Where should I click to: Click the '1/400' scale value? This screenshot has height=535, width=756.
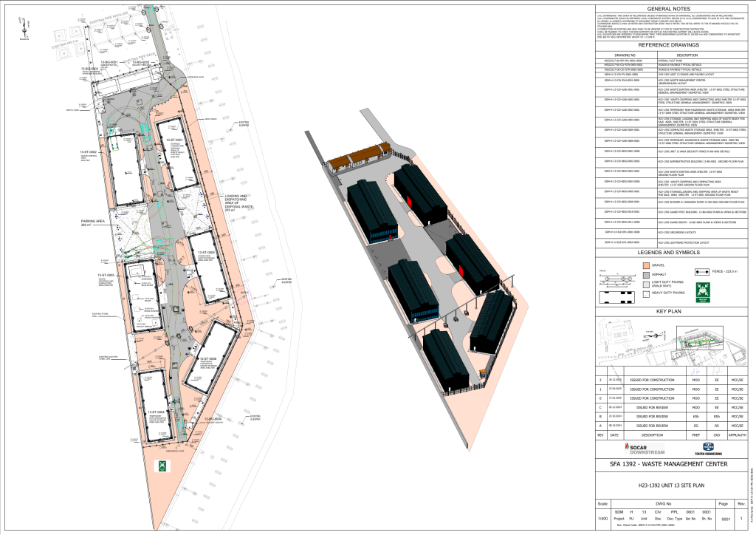point(602,519)
